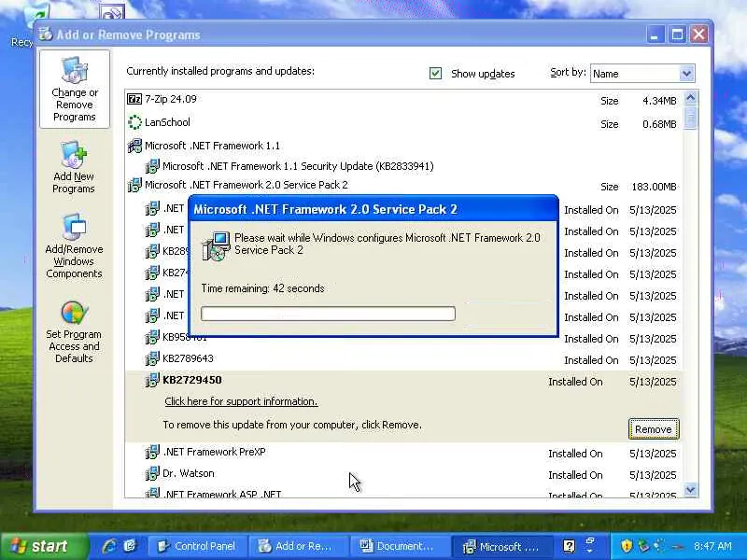Open the Add New Programs section
Viewport: 747px width, 560px height.
[74, 168]
